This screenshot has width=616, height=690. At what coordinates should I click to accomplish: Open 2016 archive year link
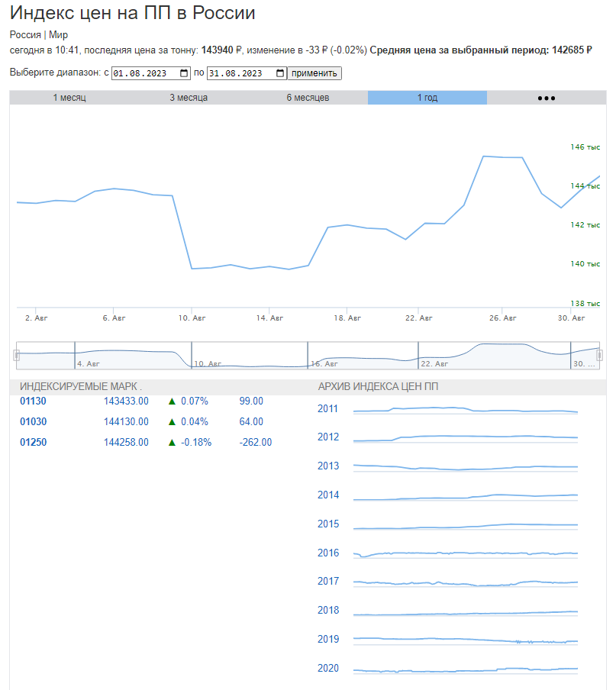click(x=328, y=553)
